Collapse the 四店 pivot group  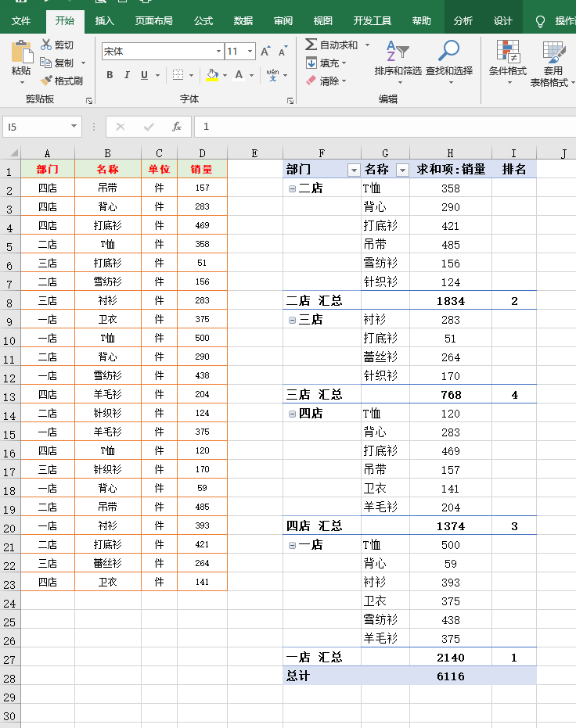[x=292, y=414]
